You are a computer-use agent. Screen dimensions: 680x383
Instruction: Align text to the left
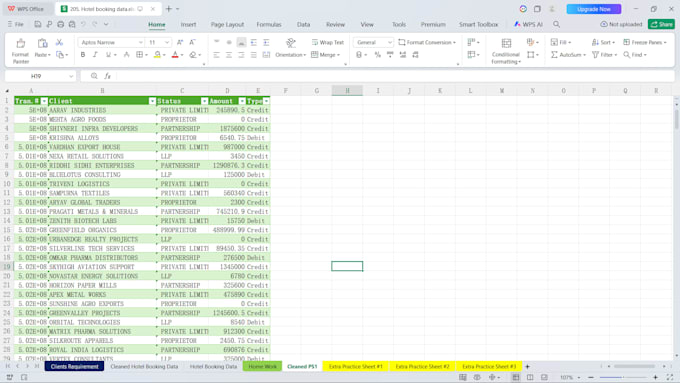tap(216, 55)
